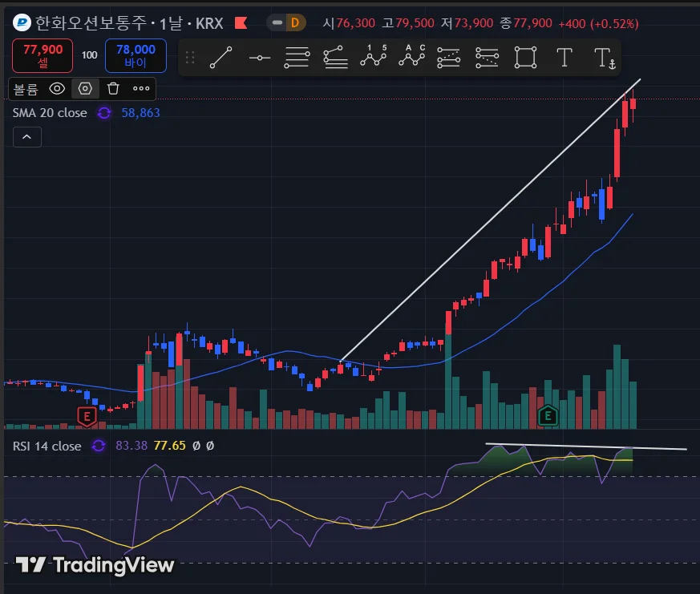Click the SMA value 58,863
Screen dimensions: 700x594
(140, 113)
